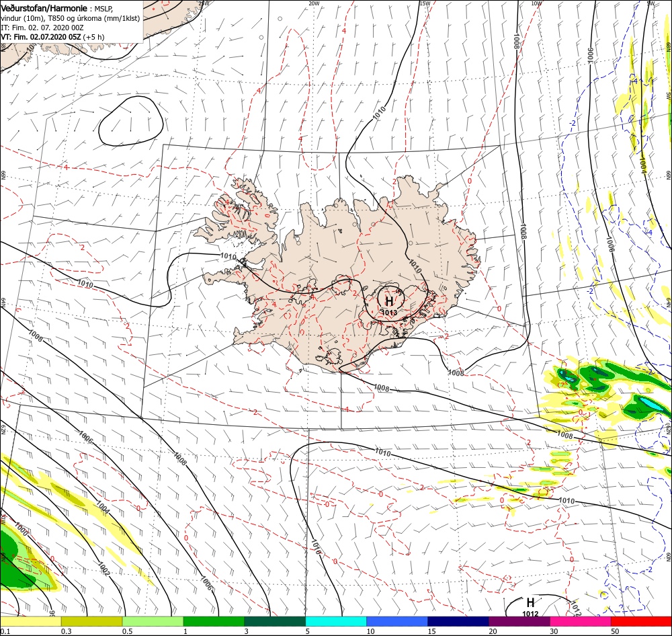Click the yellow 0.1 precipitation legend swatch
Image resolution: width=672 pixels, height=636 pixels.
tap(30, 621)
